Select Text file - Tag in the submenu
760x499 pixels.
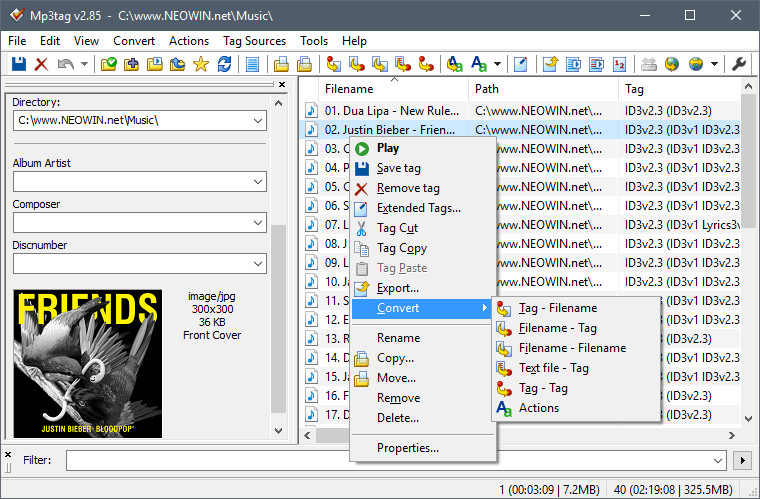[x=576, y=368]
